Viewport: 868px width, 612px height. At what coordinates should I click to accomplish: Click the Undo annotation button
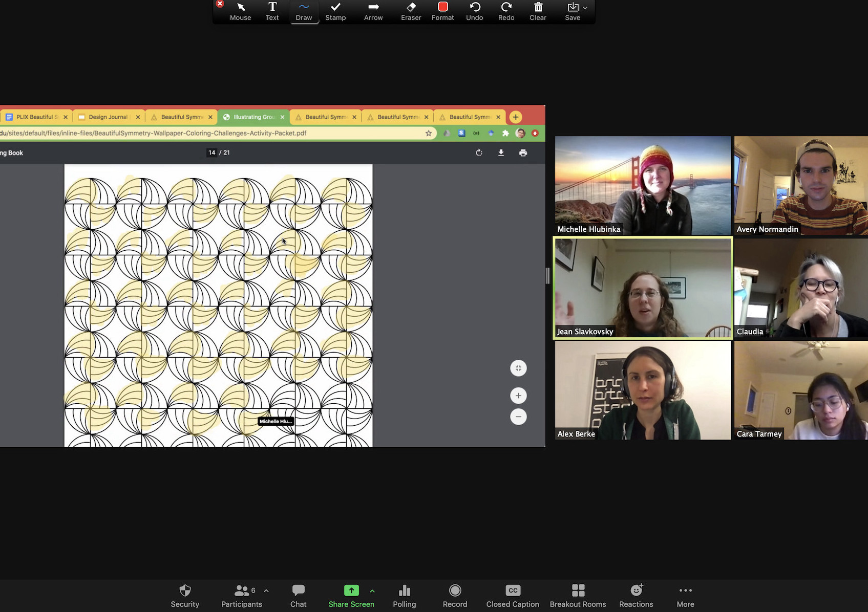point(474,11)
